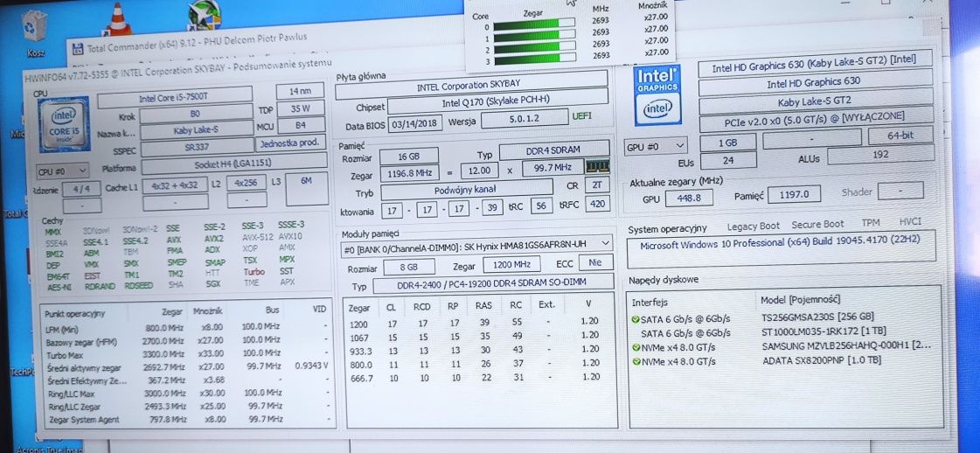This screenshot has height=453, width=980.
Task: Click the Podwójny kanał mode field
Action: click(466, 191)
